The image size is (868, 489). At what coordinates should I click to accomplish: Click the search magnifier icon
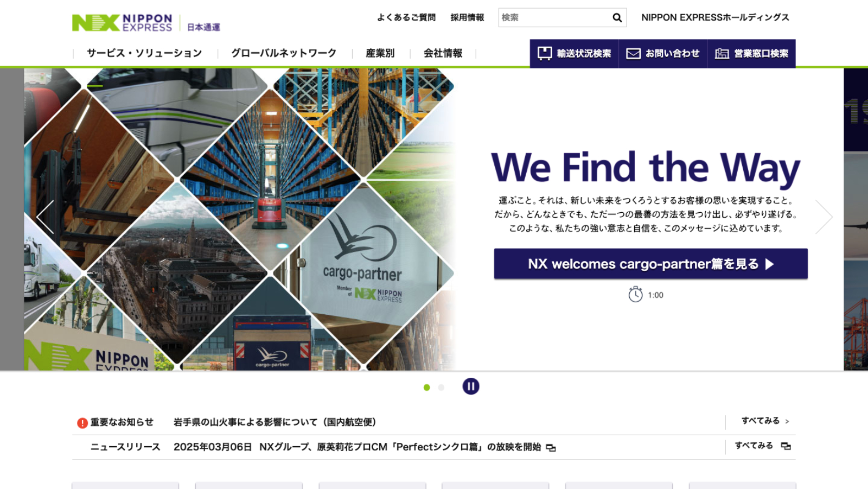click(x=617, y=17)
